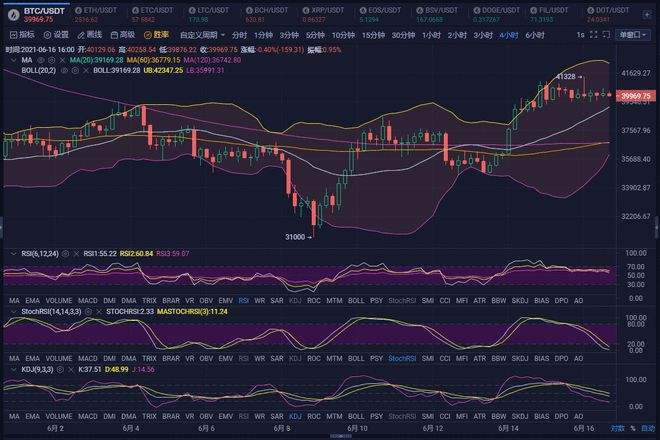The height and width of the screenshot is (440, 660).
Task: Choose TRIX in the KDJ panel indicator list
Action: [149, 416]
